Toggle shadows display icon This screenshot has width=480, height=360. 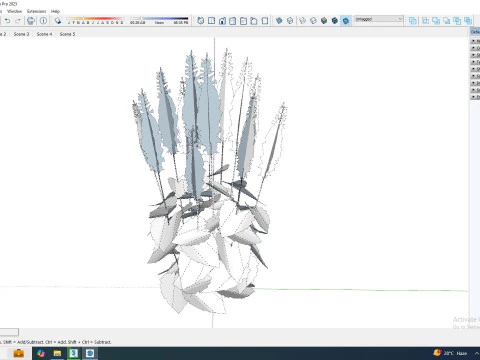(58, 21)
